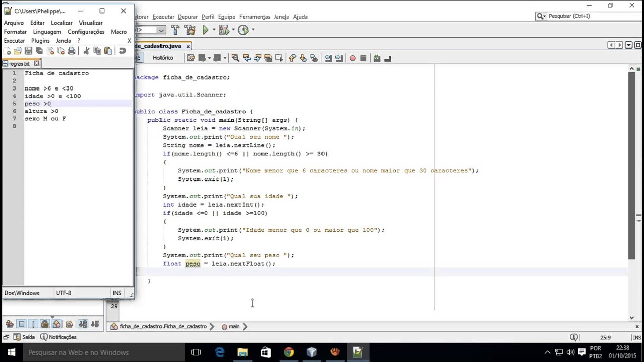Screen dimensions: 644x362
Task: Click Stop Macro Recording square icon
Action: click(363, 58)
